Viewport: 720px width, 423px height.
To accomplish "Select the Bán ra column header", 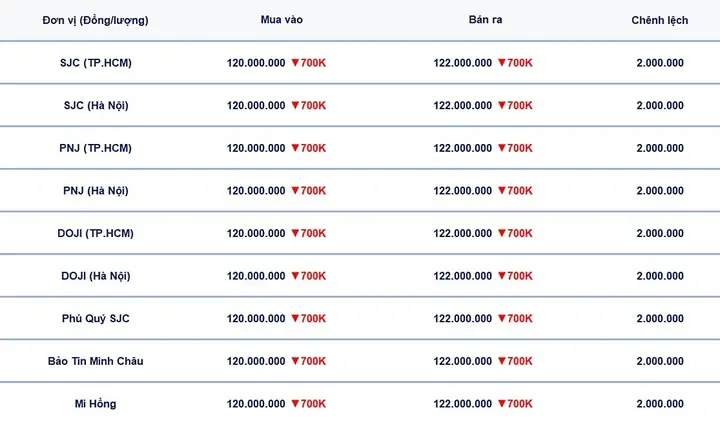I will coord(485,20).
